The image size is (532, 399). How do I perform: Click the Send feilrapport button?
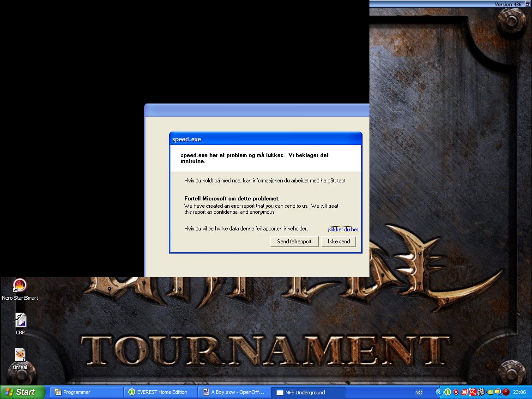pos(294,242)
